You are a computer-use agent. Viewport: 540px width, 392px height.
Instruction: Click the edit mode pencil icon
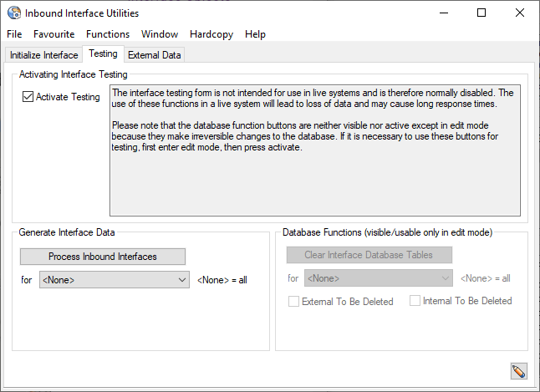[x=518, y=371]
